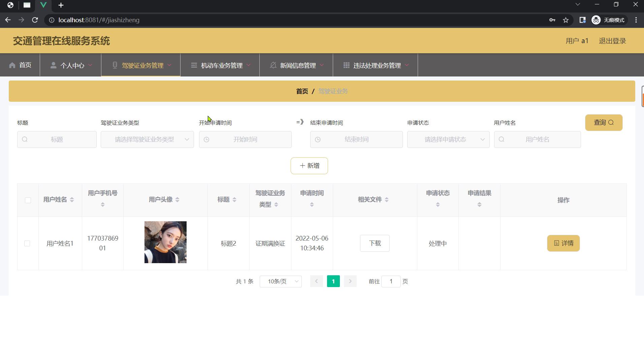Toggle ascending sort on 申请时间 column
Viewport: 644px width, 343px height.
(x=312, y=204)
